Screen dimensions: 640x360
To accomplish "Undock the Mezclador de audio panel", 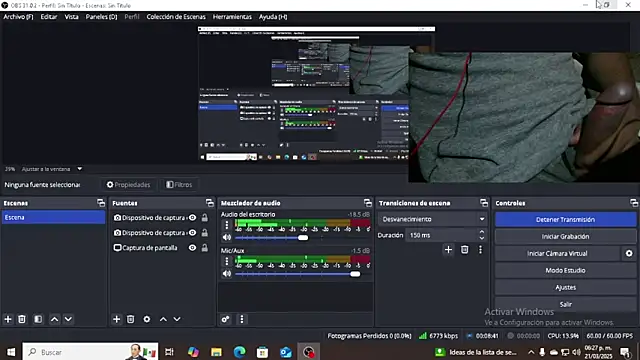I will [368, 203].
